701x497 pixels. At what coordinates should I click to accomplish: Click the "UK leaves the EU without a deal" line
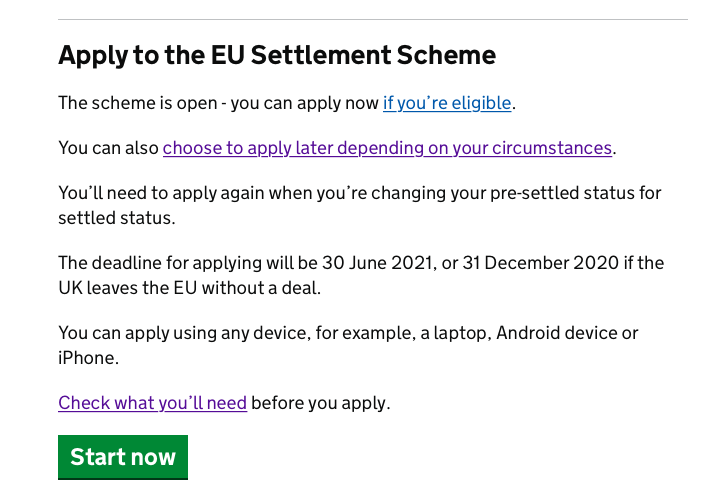pos(190,288)
